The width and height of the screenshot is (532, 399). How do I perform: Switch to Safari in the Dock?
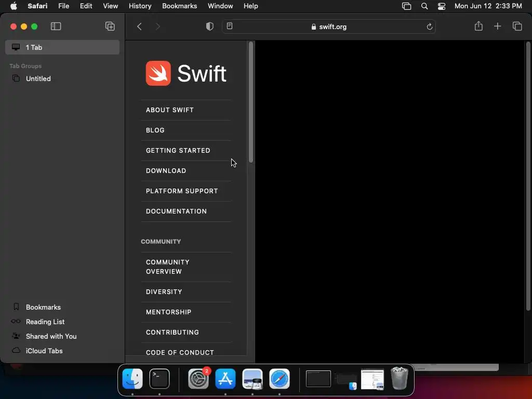point(280,379)
